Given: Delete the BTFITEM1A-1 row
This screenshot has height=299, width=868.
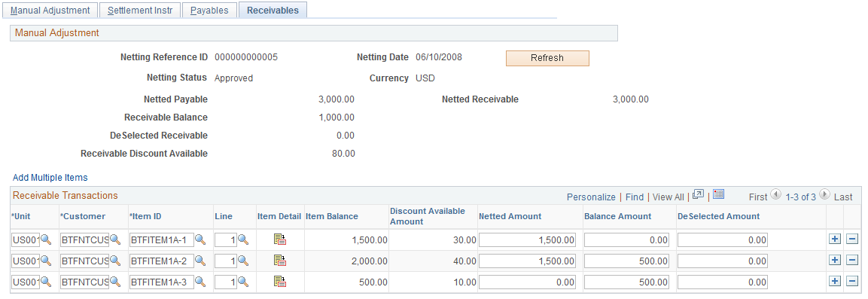Looking at the screenshot, I should pos(852,240).
